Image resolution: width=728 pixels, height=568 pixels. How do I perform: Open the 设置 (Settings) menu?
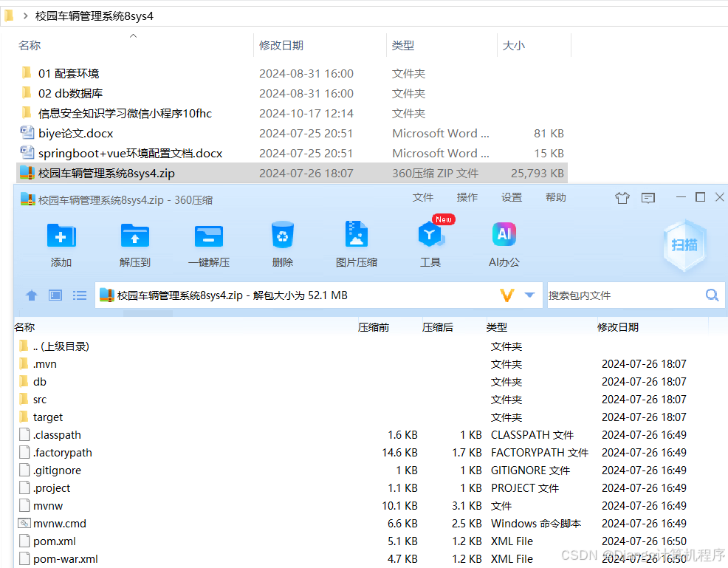512,197
